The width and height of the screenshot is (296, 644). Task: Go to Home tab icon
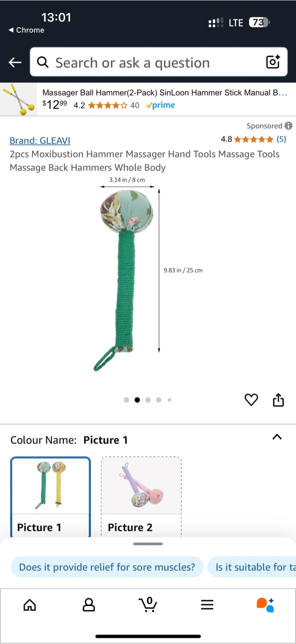click(x=30, y=605)
